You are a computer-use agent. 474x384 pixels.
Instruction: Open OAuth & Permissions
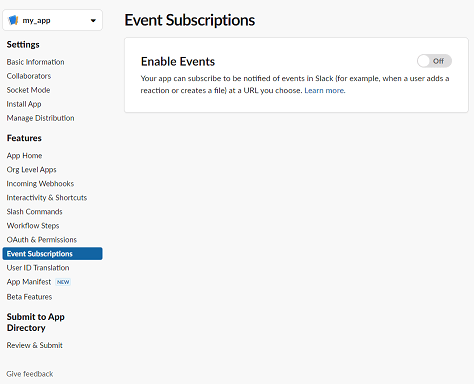[42, 240]
